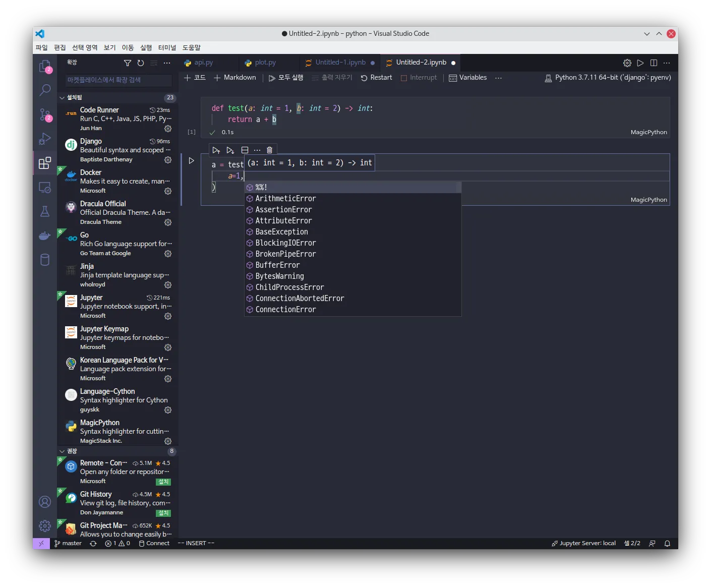Select BaseException in autocomplete list

(x=353, y=232)
